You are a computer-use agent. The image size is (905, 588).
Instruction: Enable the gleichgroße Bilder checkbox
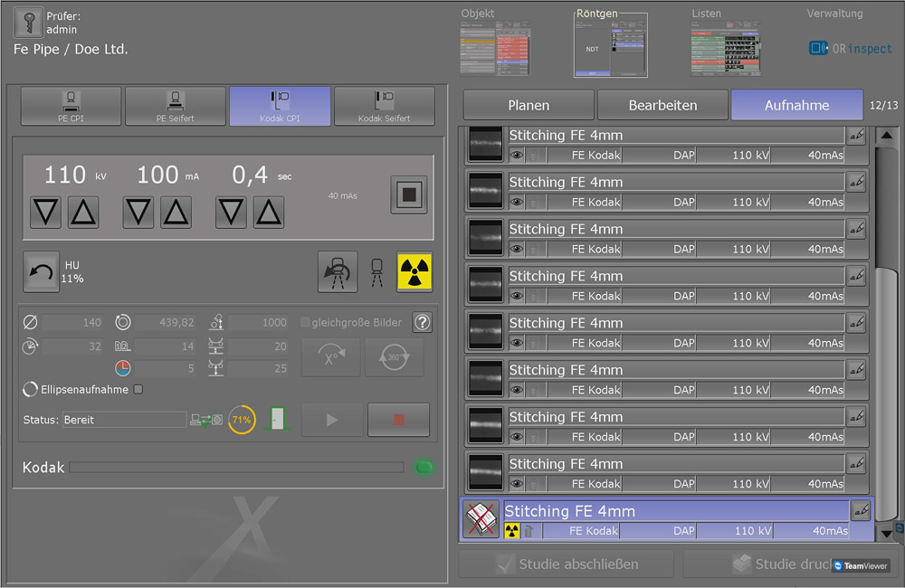pyautogui.click(x=305, y=323)
